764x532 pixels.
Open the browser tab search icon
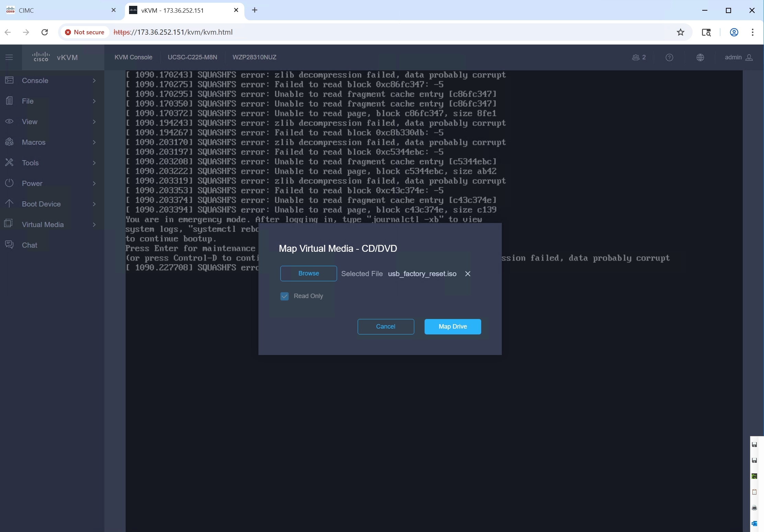tap(706, 32)
